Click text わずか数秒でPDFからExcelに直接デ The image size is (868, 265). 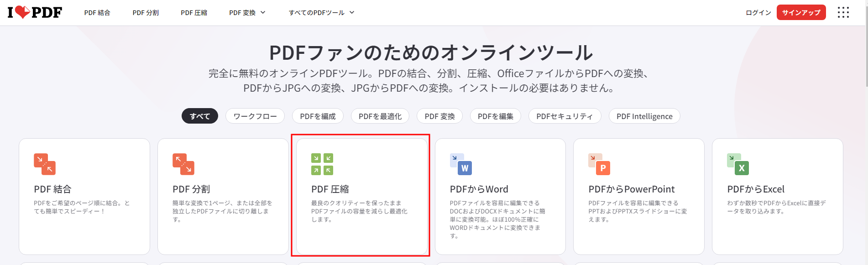[x=776, y=203]
